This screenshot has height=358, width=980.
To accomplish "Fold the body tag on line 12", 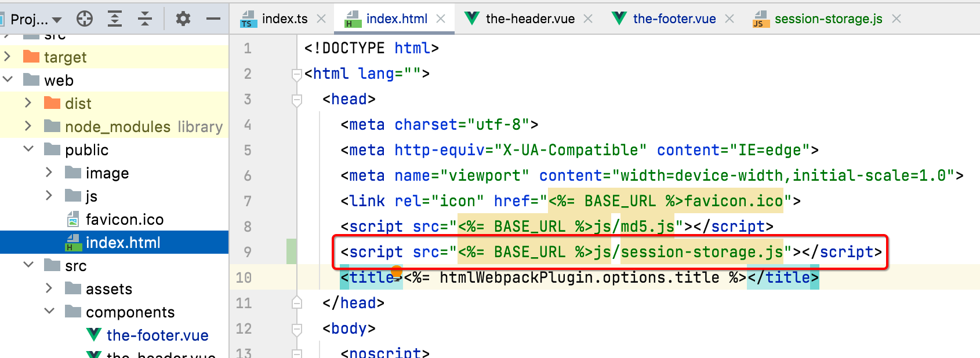I will click(297, 329).
